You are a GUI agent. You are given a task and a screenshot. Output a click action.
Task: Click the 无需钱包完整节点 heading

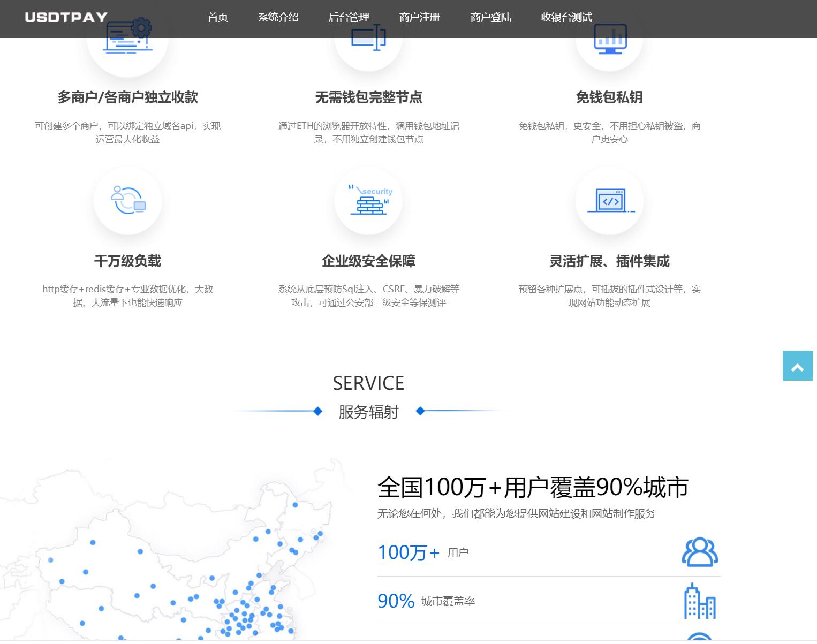point(368,97)
